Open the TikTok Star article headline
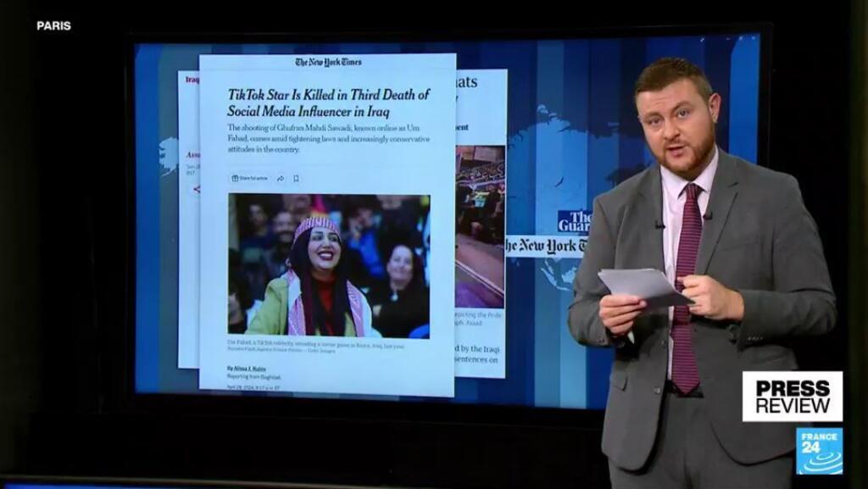868x489 pixels. (328, 103)
